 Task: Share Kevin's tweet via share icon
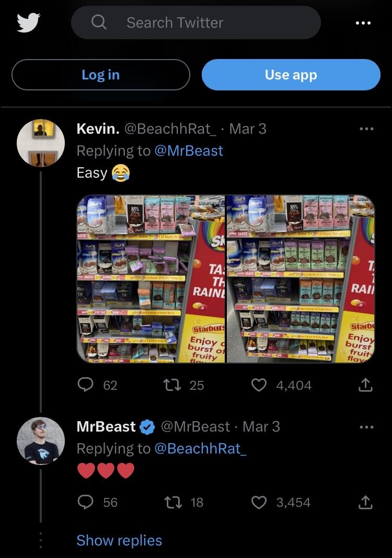pyautogui.click(x=365, y=385)
